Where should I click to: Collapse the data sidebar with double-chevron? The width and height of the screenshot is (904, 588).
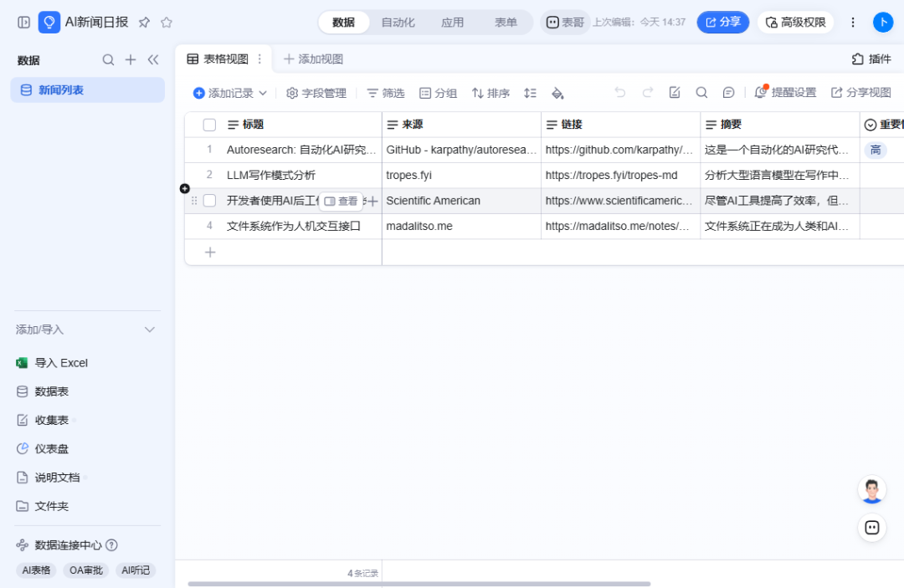153,60
